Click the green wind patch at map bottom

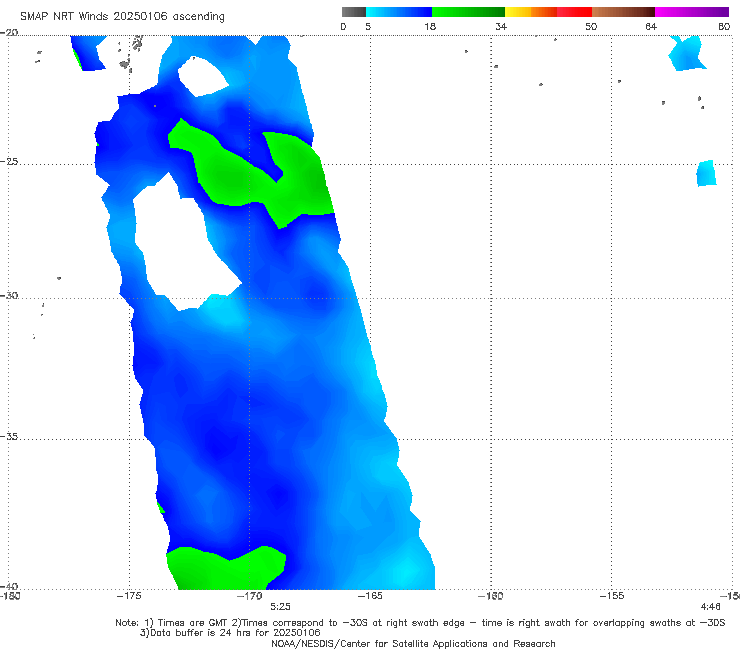point(226,569)
